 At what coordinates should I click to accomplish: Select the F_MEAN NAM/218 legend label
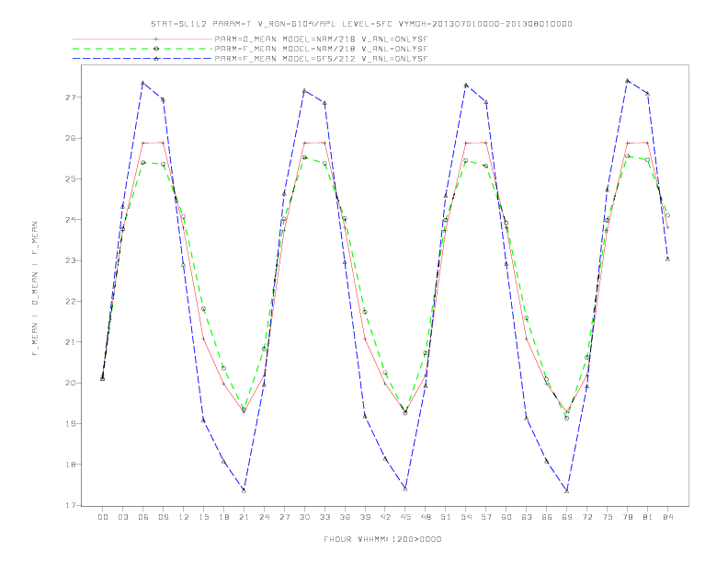point(321,49)
